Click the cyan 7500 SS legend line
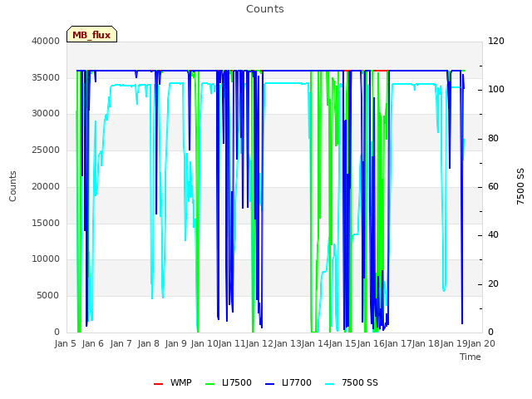 [329, 384]
